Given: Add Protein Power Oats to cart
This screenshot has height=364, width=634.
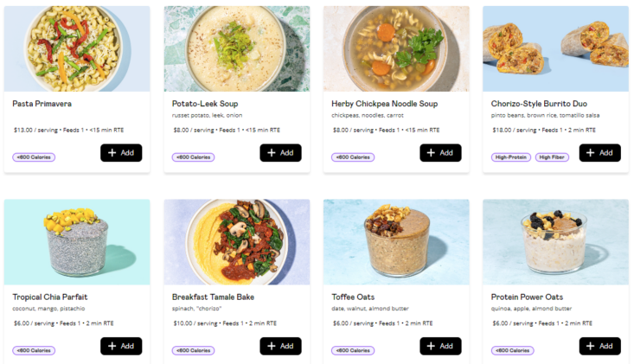Looking at the screenshot, I should (599, 346).
